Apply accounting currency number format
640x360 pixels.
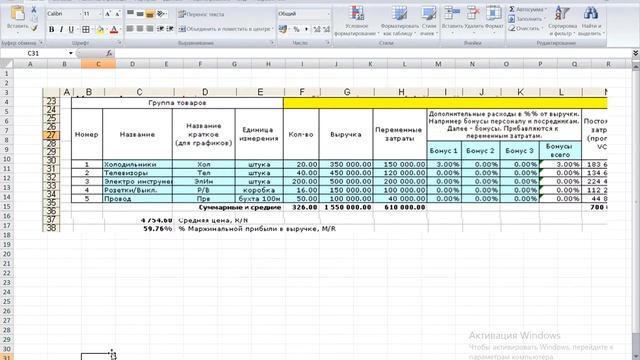click(283, 29)
